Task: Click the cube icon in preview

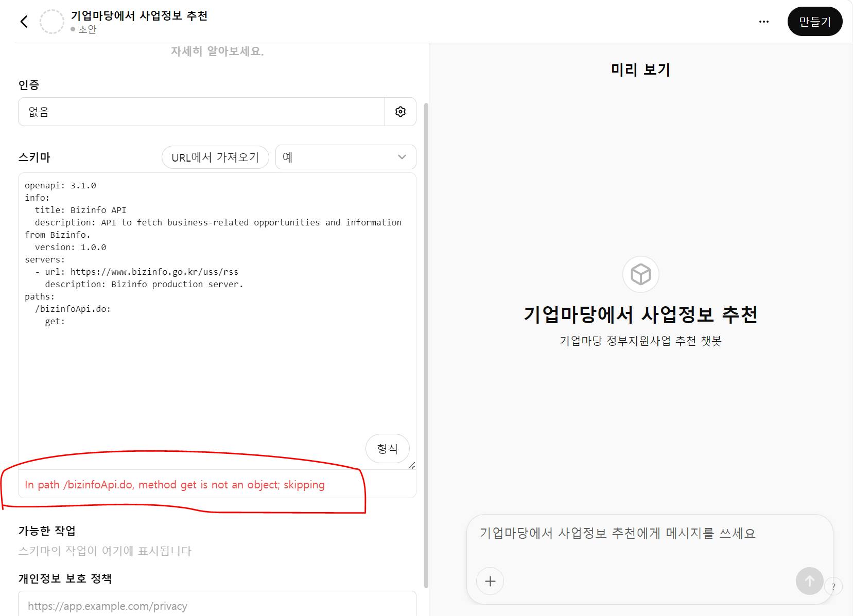Action: click(641, 274)
